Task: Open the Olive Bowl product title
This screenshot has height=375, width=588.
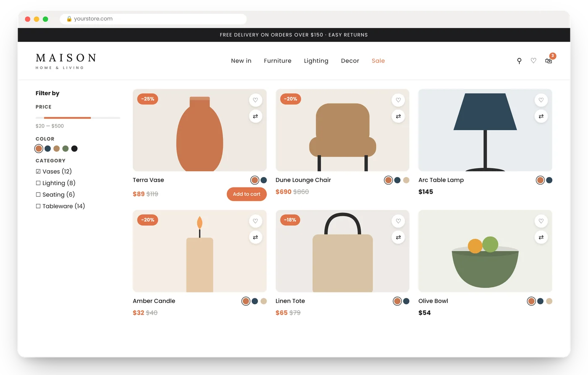Action: pos(433,301)
